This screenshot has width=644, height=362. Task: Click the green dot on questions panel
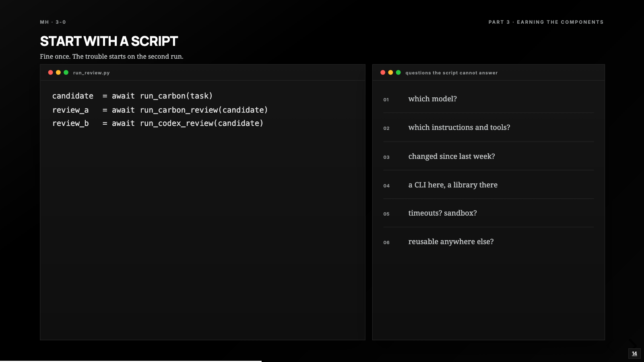(x=398, y=72)
